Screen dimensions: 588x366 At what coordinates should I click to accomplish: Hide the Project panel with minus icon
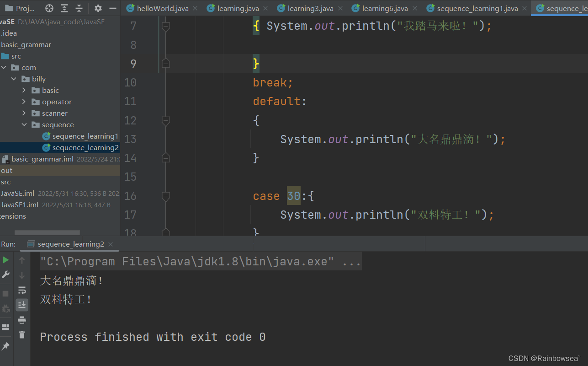(112, 8)
